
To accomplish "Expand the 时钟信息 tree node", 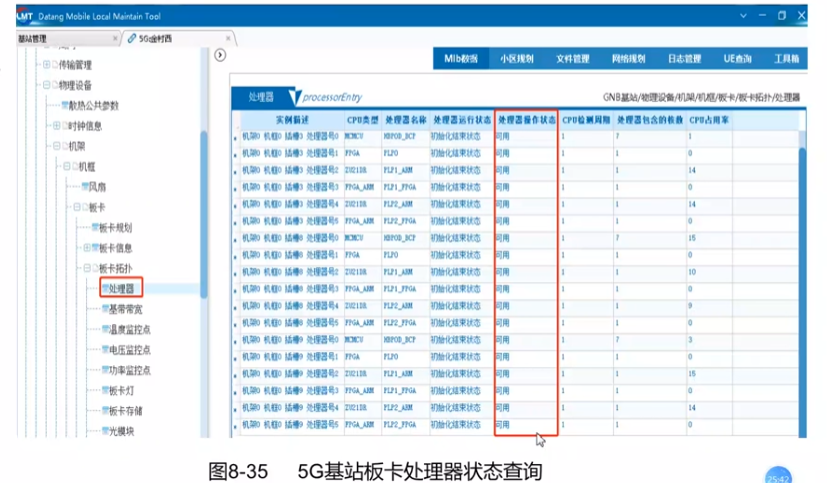I will (56, 125).
